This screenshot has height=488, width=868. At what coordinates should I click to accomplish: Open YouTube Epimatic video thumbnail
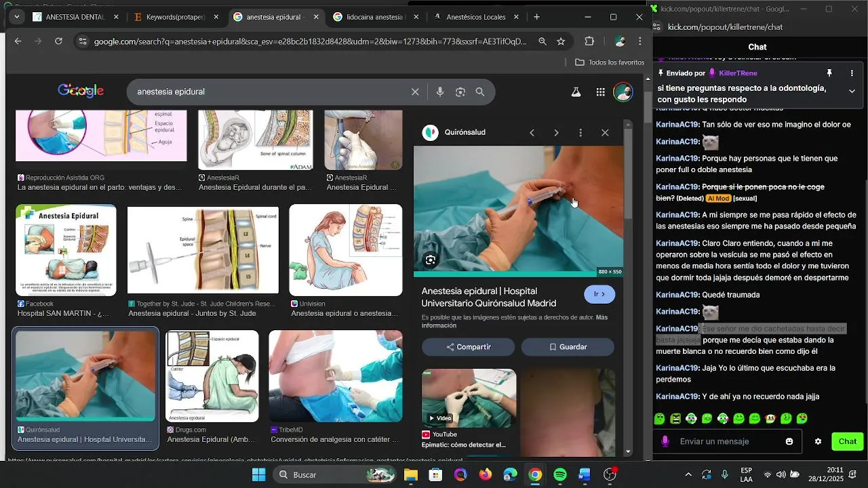pyautogui.click(x=469, y=399)
